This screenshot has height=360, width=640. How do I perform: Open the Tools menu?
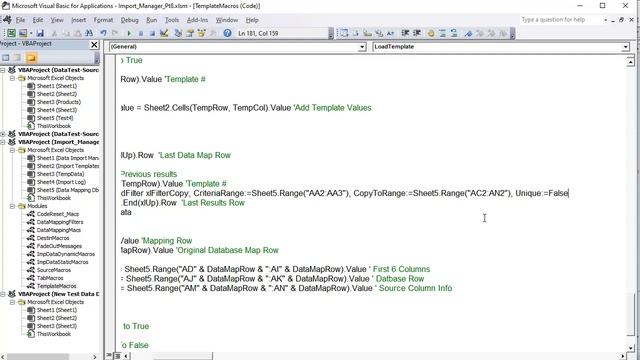pos(172,20)
